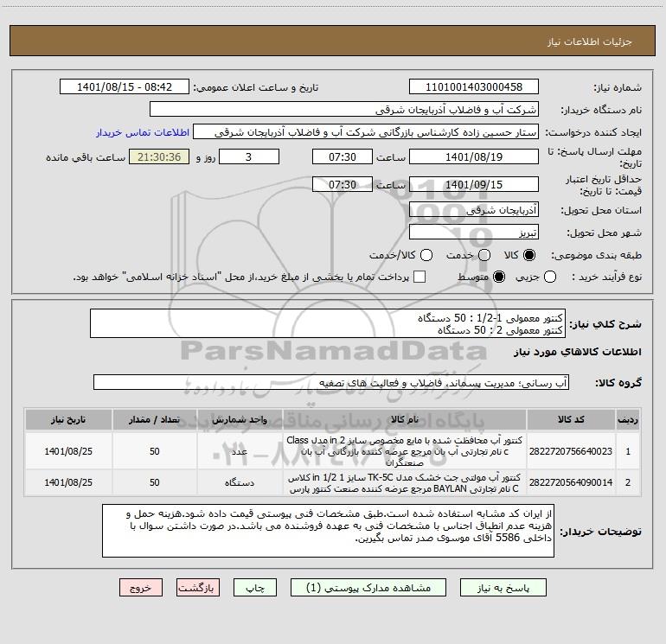Screen dimensions: 666x644
Task: Click the unit cell دستگاه in row 2
Action: [240, 482]
